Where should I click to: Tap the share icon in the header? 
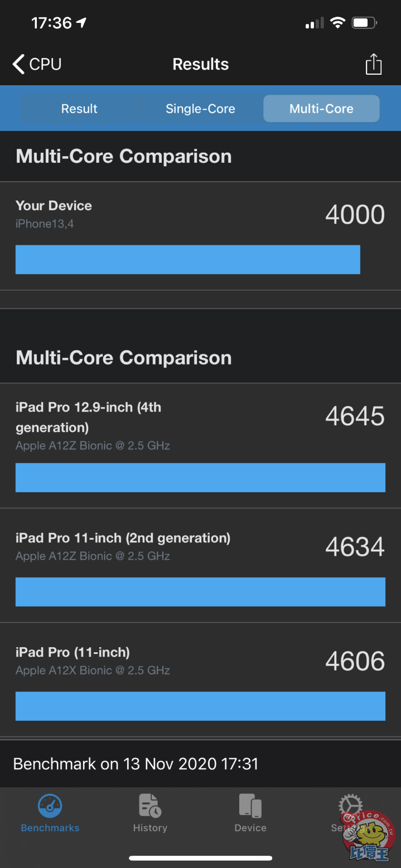point(373,64)
